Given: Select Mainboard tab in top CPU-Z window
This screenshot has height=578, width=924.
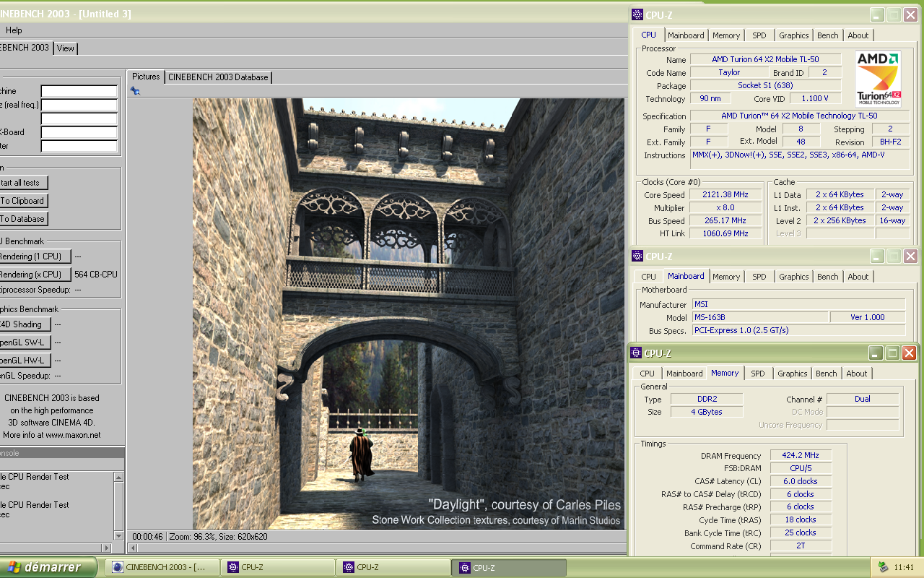Looking at the screenshot, I should pyautogui.click(x=686, y=35).
